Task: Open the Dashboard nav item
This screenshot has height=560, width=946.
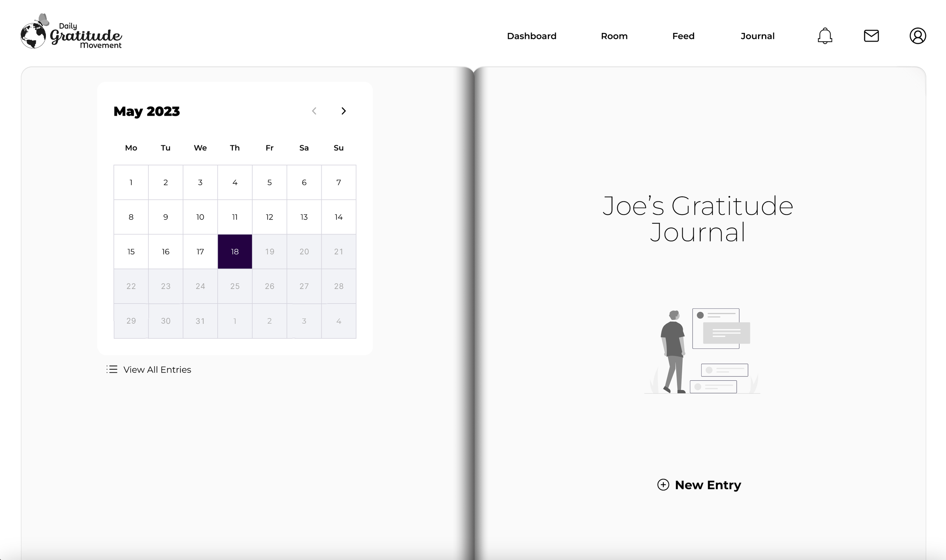Action: click(x=531, y=36)
